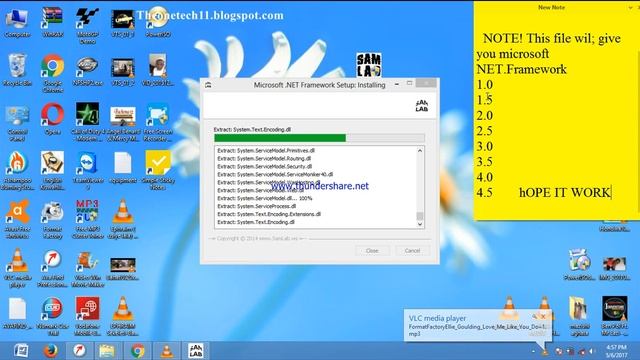The width and height of the screenshot is (640, 360).
Task: Click the SAM LAB taskbar button
Action: click(196, 351)
